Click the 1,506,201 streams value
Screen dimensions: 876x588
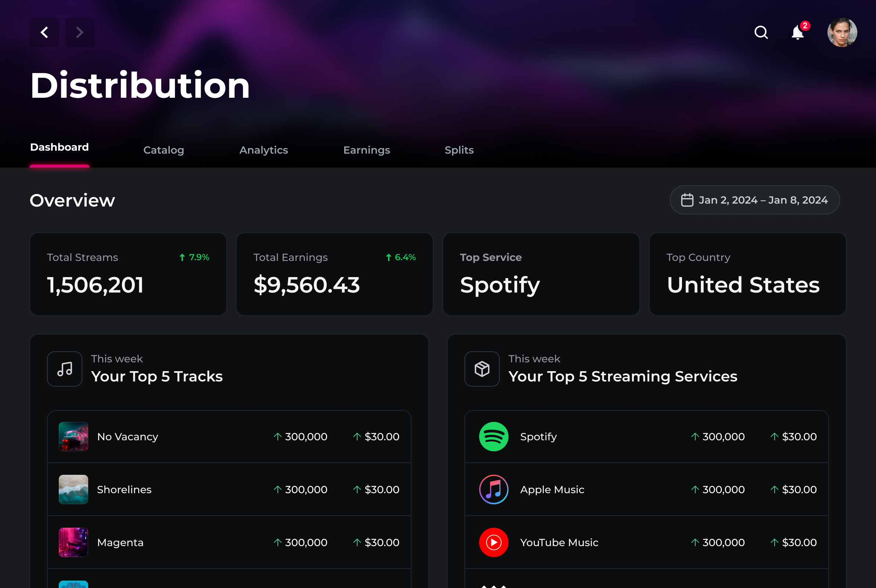[x=95, y=284]
